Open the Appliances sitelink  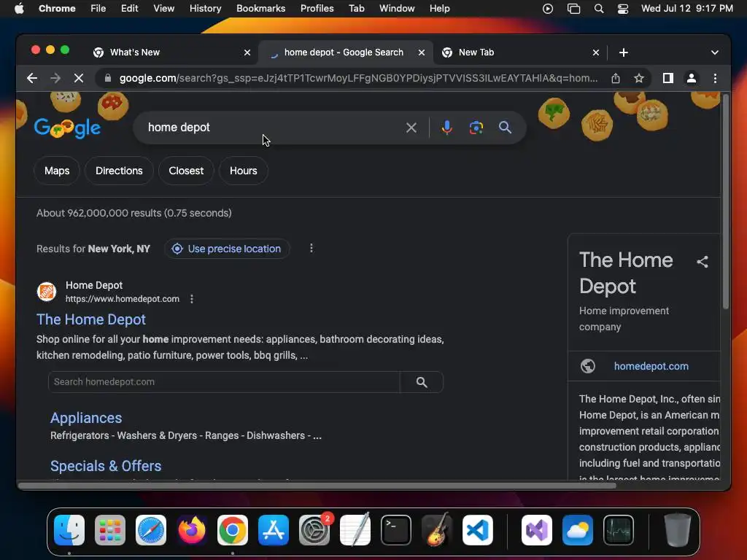[86, 418]
